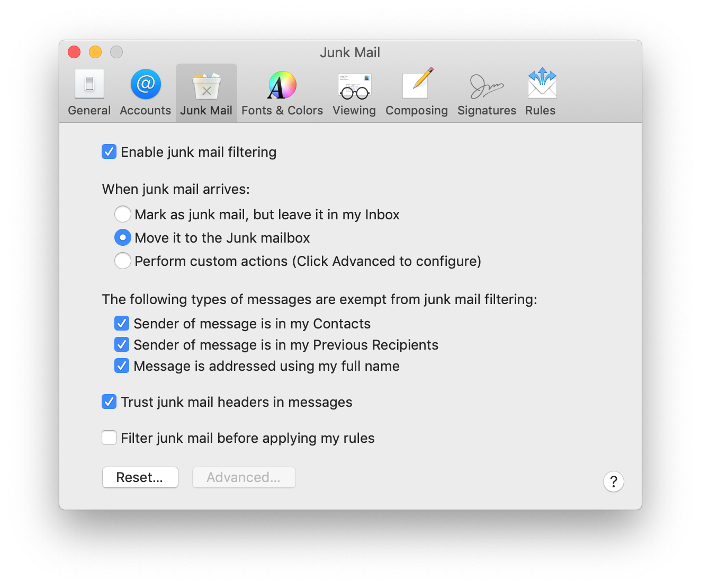Image resolution: width=701 pixels, height=588 pixels.
Task: Select Perform custom actions radio button
Action: (123, 261)
